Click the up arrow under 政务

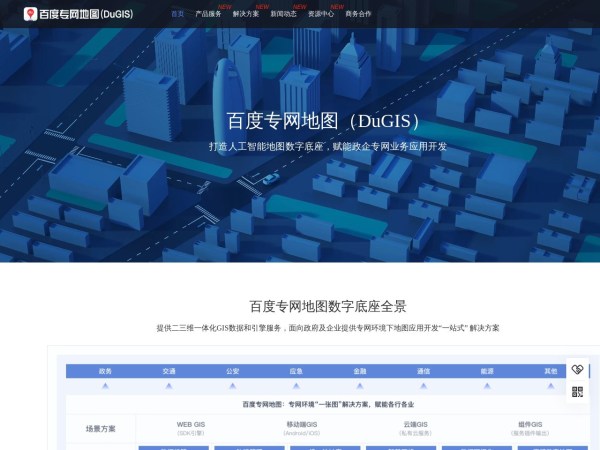106,385
